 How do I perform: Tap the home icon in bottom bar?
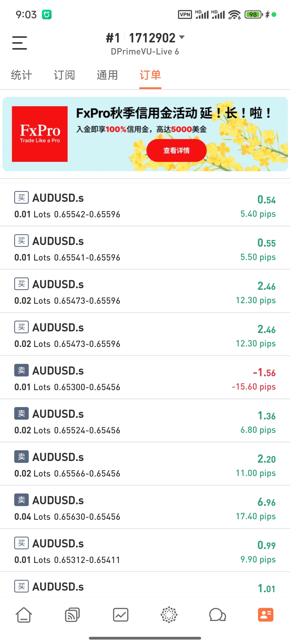coord(24,615)
